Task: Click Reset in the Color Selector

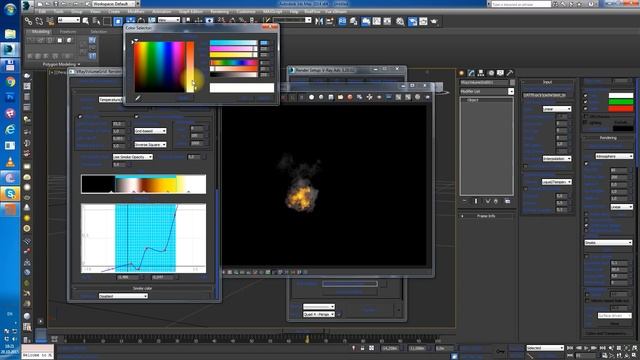Action: 184,98
